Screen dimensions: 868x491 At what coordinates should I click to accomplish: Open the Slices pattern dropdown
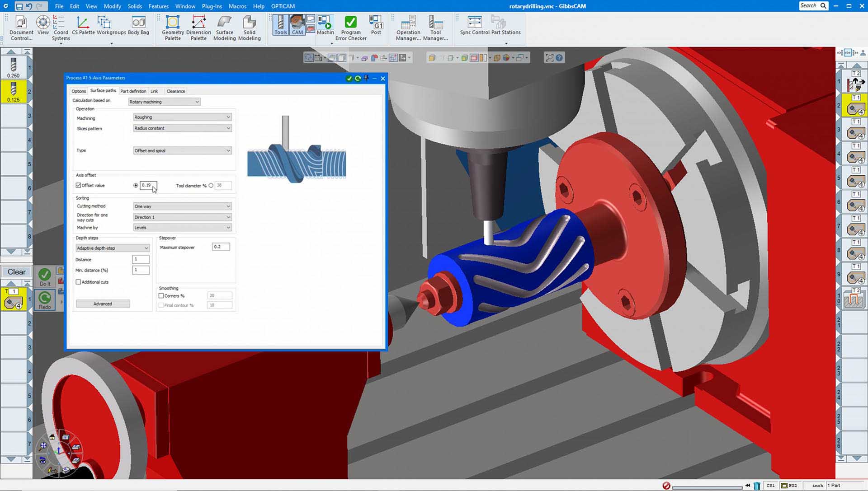click(181, 128)
